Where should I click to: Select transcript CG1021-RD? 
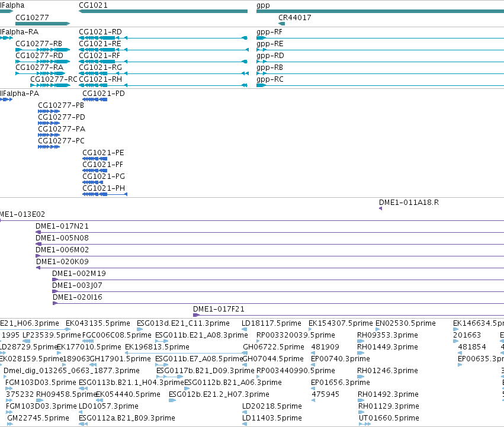[163, 38]
